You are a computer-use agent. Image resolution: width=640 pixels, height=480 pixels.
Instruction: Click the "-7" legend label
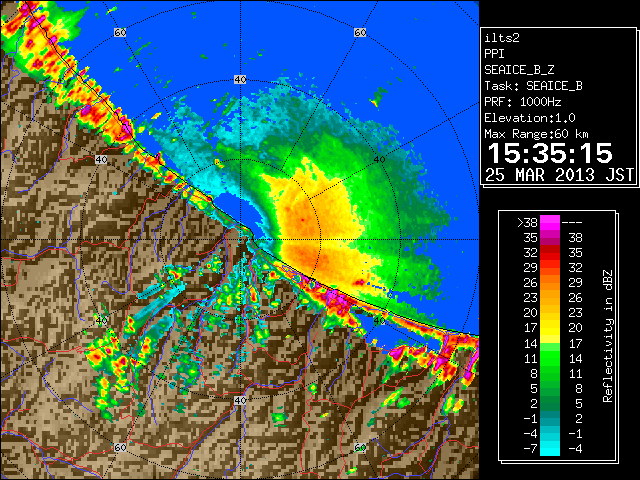(x=530, y=449)
